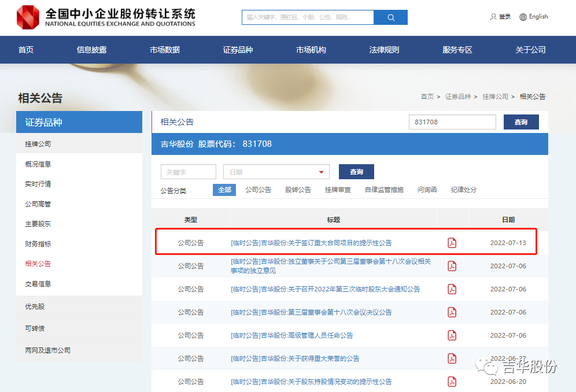Open 第三届董事会第十八次会议决议公告 link
Image resolution: width=576 pixels, height=392 pixels.
(x=311, y=312)
